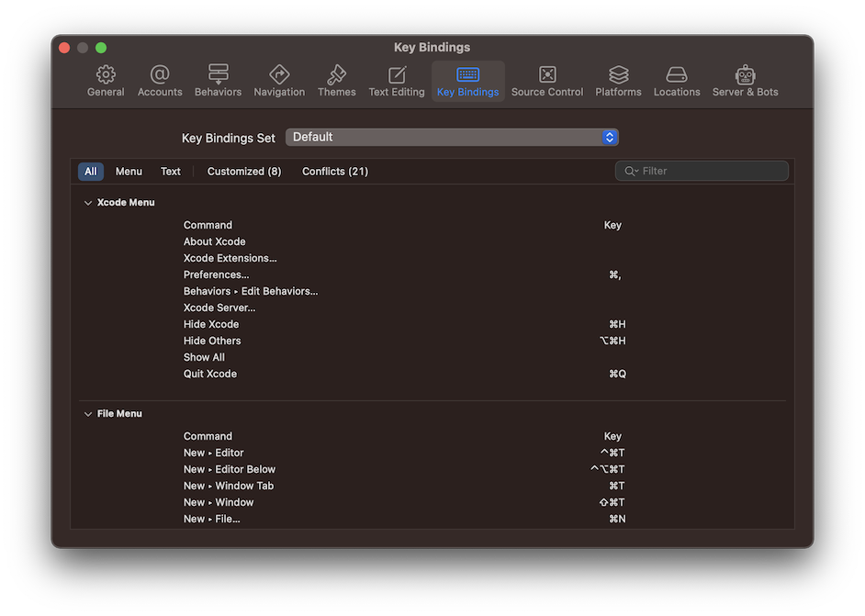Open the Locations drive icon
Viewport: 865px width, 616px height.
[677, 73]
